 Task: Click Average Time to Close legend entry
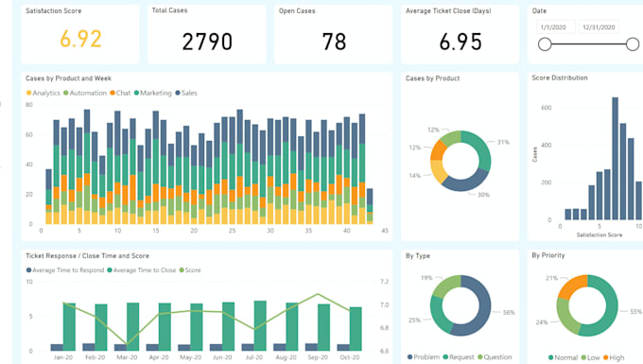coord(142,270)
